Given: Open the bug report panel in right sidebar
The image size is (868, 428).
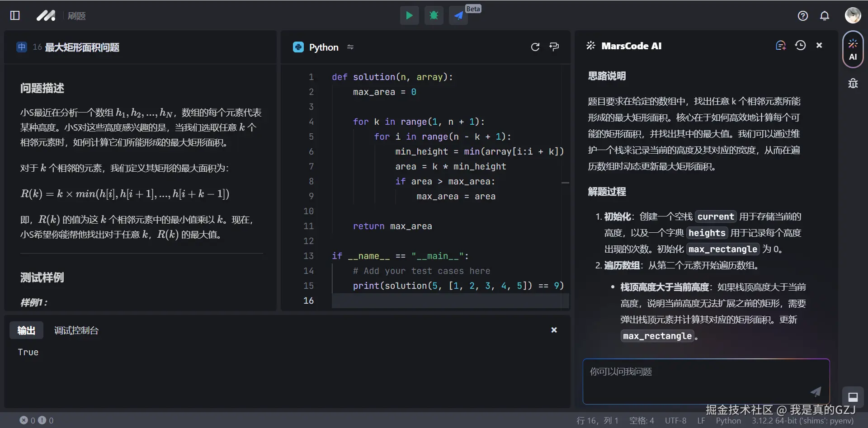Looking at the screenshot, I should 853,83.
